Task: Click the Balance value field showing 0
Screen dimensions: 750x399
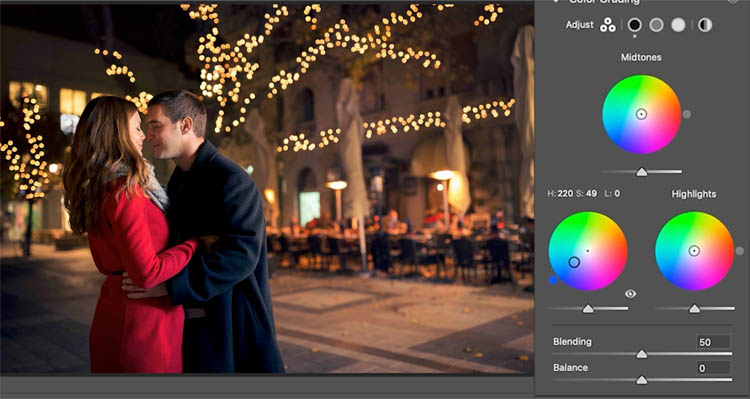Action: (713, 368)
